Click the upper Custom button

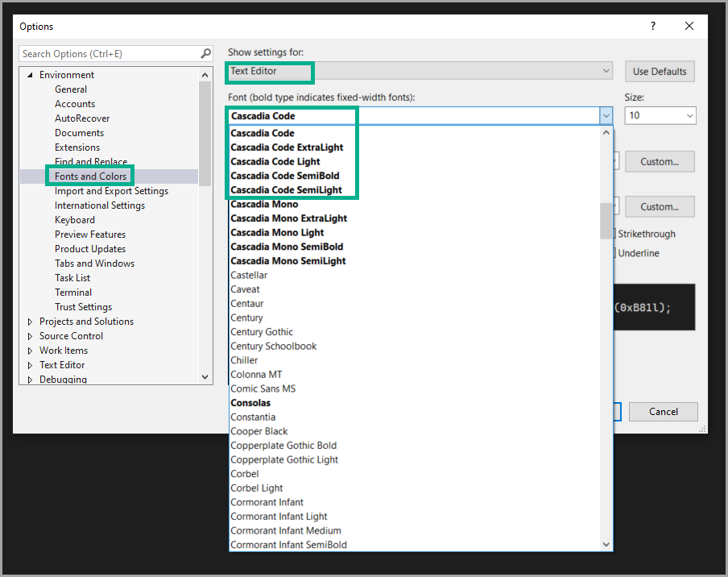659,161
